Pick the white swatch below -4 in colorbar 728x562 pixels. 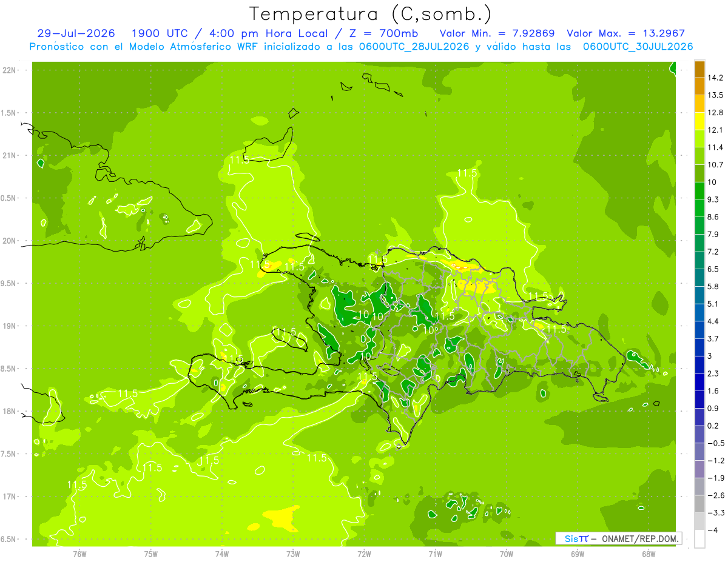coord(699,538)
